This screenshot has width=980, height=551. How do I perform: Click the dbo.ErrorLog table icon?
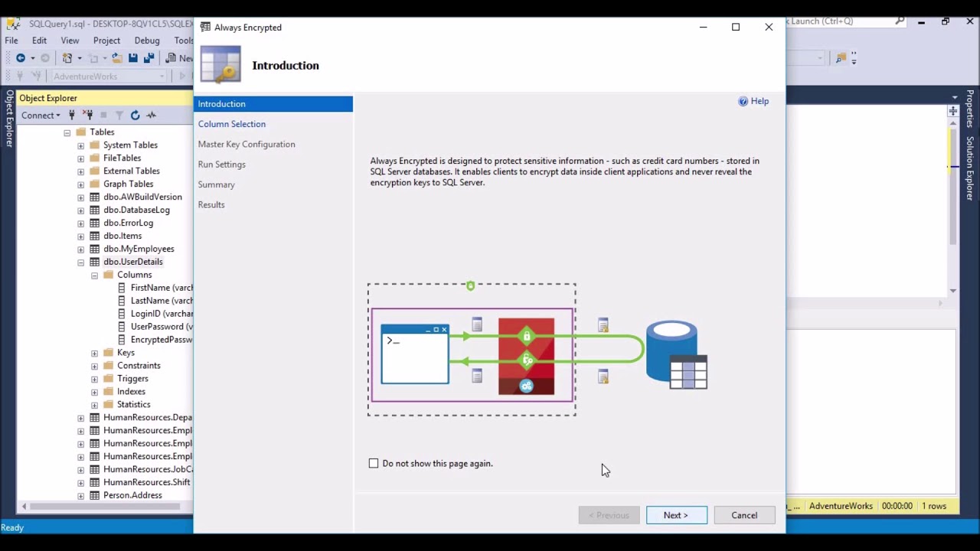95,223
